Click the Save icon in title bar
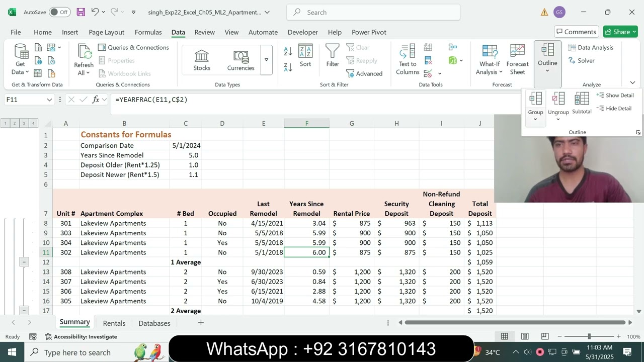Screen dimensions: 644x362 coord(80,12)
